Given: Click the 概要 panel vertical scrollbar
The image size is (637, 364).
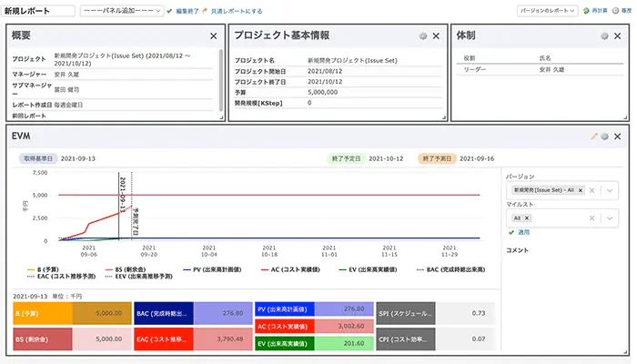Looking at the screenshot, I should coord(221,80).
